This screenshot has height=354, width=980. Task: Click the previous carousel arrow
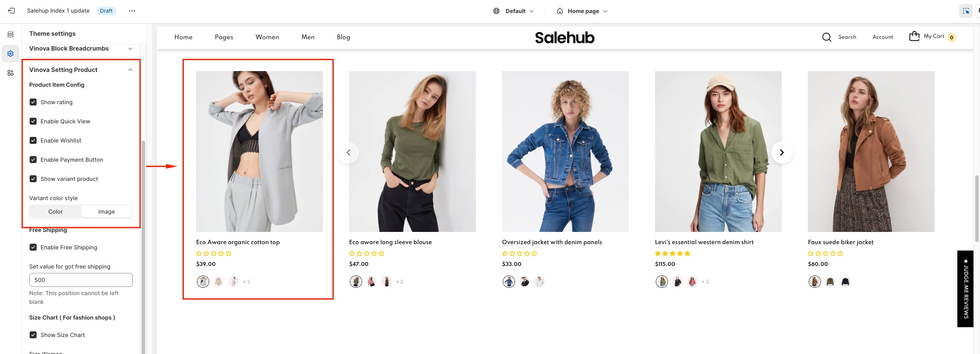(348, 153)
